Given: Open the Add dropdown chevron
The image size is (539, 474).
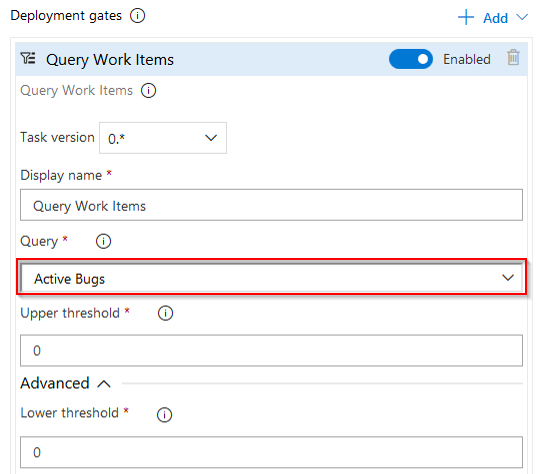Looking at the screenshot, I should click(522, 17).
